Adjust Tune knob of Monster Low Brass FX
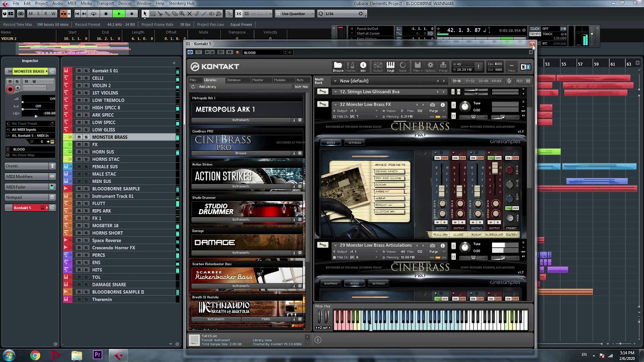The height and width of the screenshot is (362, 644). tap(464, 106)
